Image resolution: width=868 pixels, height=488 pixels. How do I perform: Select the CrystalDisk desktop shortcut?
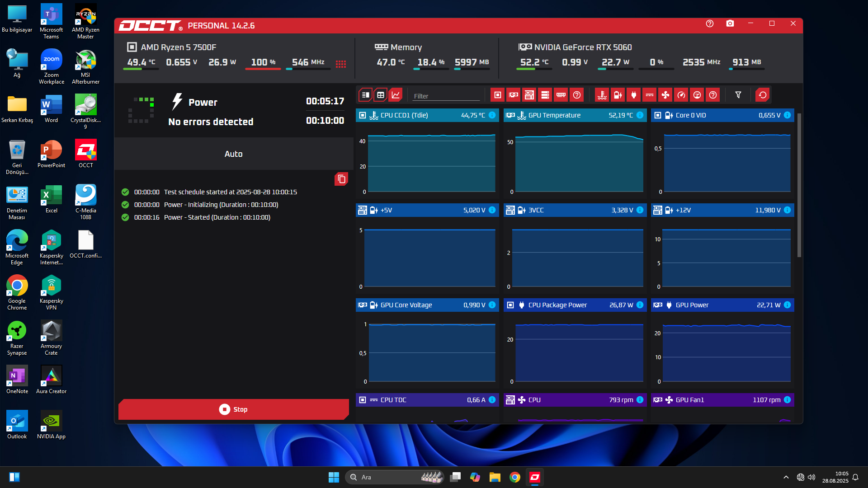85,112
